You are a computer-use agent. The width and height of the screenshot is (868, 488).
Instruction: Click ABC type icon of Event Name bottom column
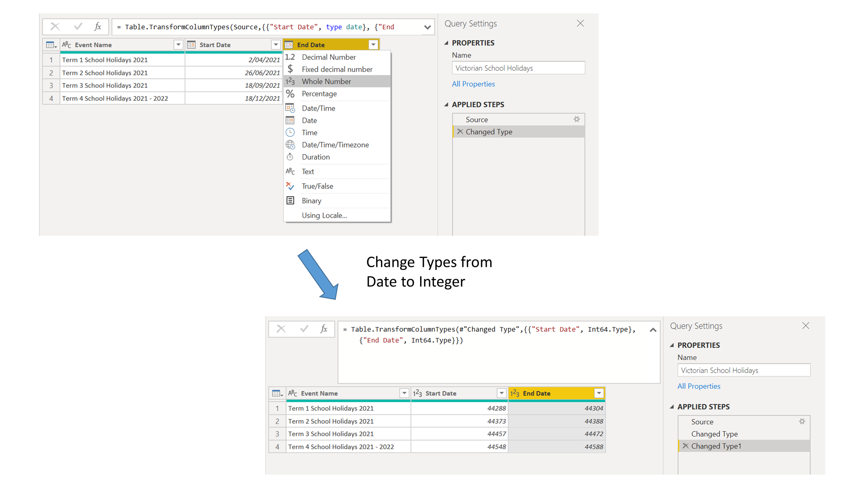pyautogui.click(x=293, y=393)
